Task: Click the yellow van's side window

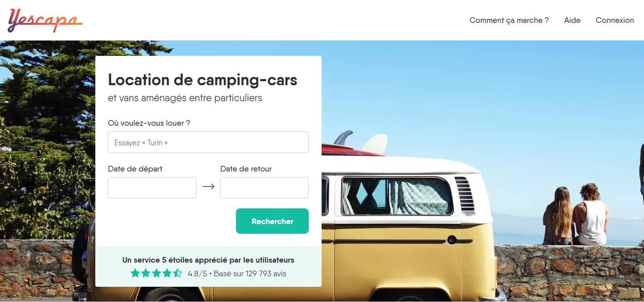Action: pos(396,197)
